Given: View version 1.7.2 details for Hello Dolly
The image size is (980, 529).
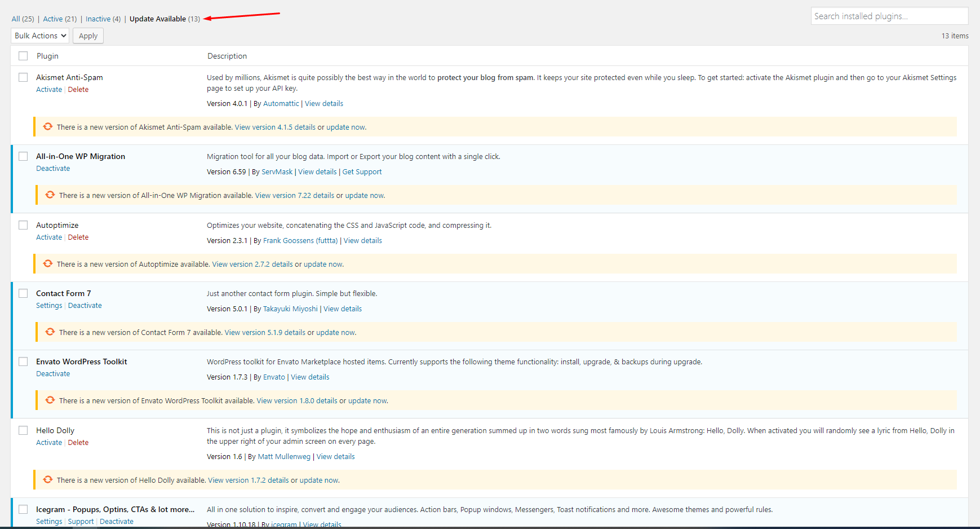Looking at the screenshot, I should point(249,480).
